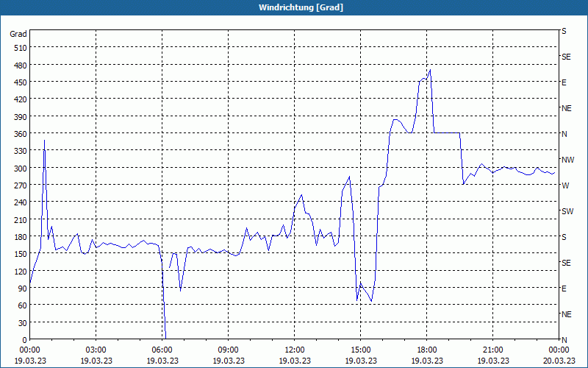The image size is (588, 368).
Task: Select the NW compass label
Action: tap(567, 160)
